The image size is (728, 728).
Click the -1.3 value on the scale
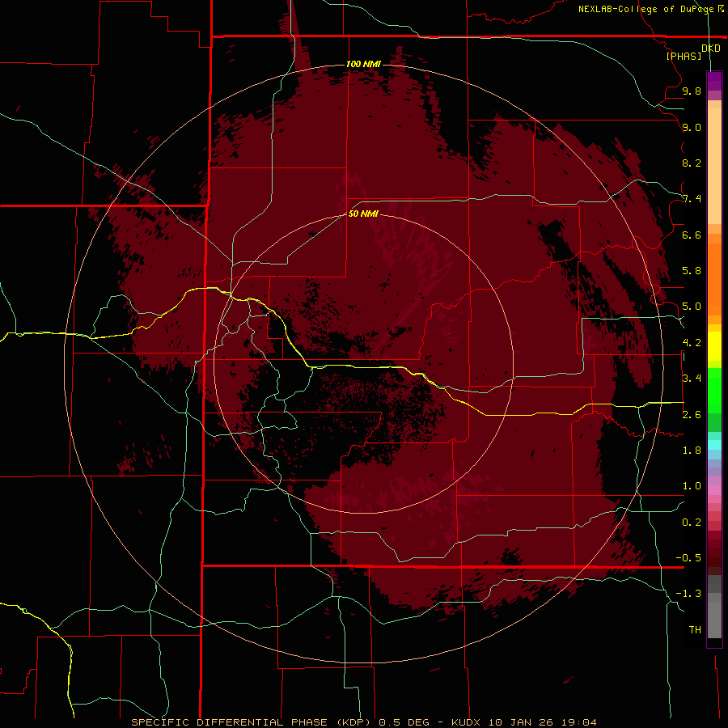(x=688, y=594)
